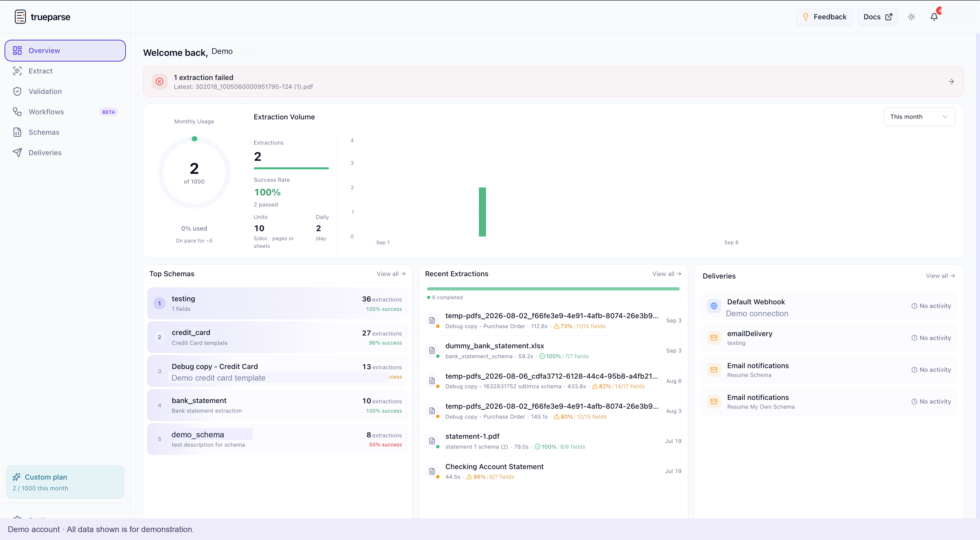Open the bank_statement schema
Image resolution: width=980 pixels, height=540 pixels.
point(277,405)
